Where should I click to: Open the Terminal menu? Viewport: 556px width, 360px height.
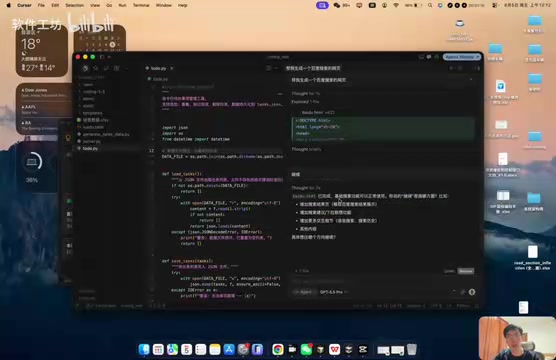[x=141, y=5]
